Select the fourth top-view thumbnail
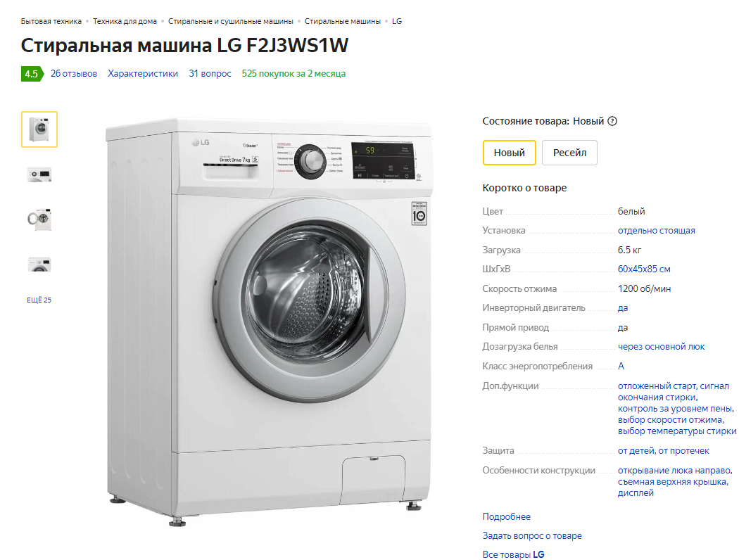The image size is (739, 560). click(39, 265)
